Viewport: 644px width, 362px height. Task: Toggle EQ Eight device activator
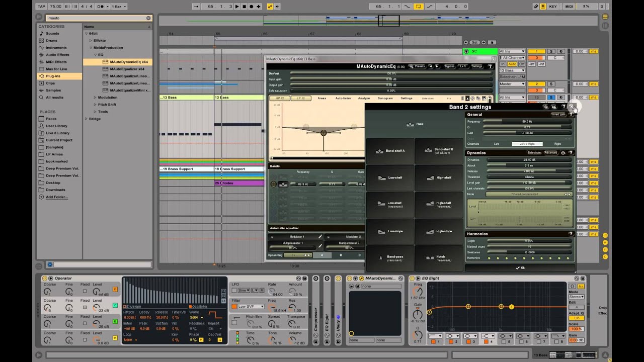[x=412, y=278]
